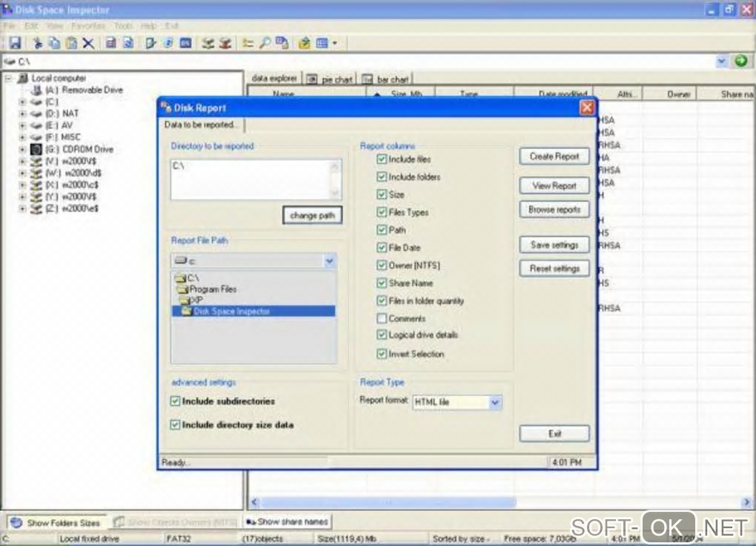Click the up-one-folder toolbar icon

click(x=304, y=43)
